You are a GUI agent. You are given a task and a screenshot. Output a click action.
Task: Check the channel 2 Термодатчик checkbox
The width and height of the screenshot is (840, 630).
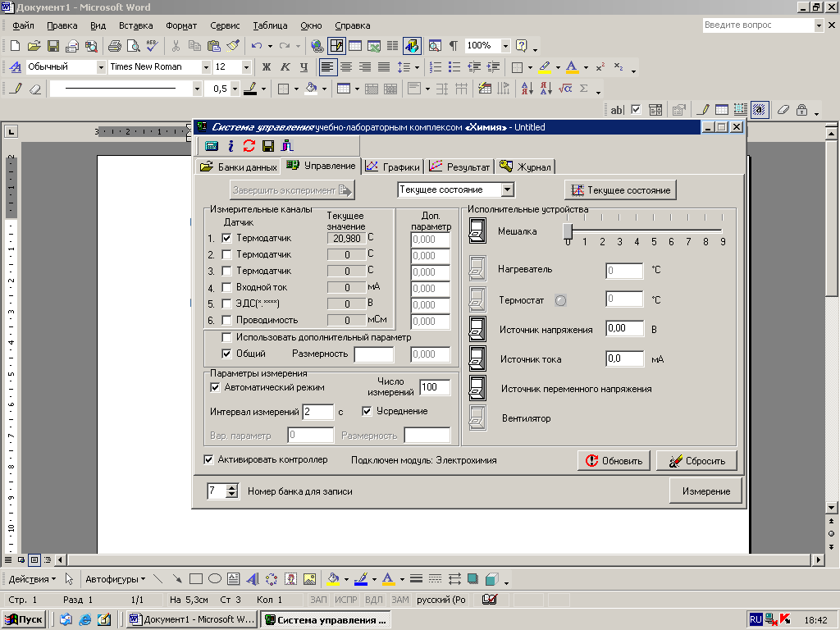[226, 254]
